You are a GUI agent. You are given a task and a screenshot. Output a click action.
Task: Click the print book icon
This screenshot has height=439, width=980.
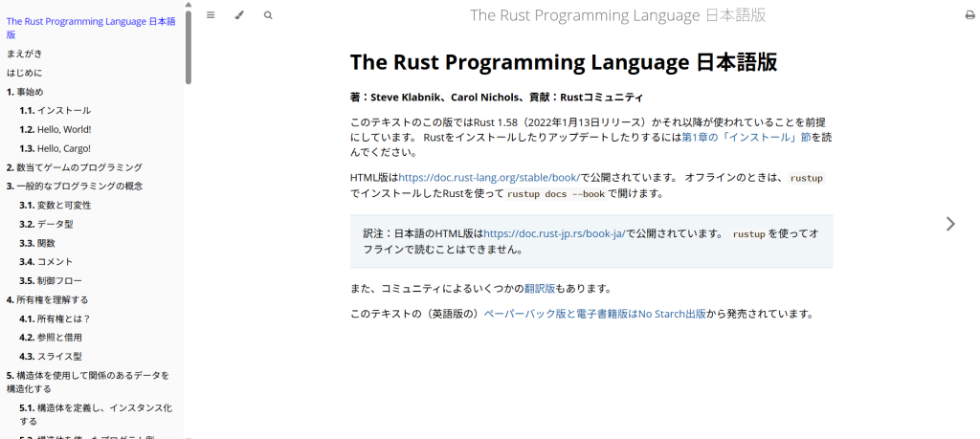[969, 15]
